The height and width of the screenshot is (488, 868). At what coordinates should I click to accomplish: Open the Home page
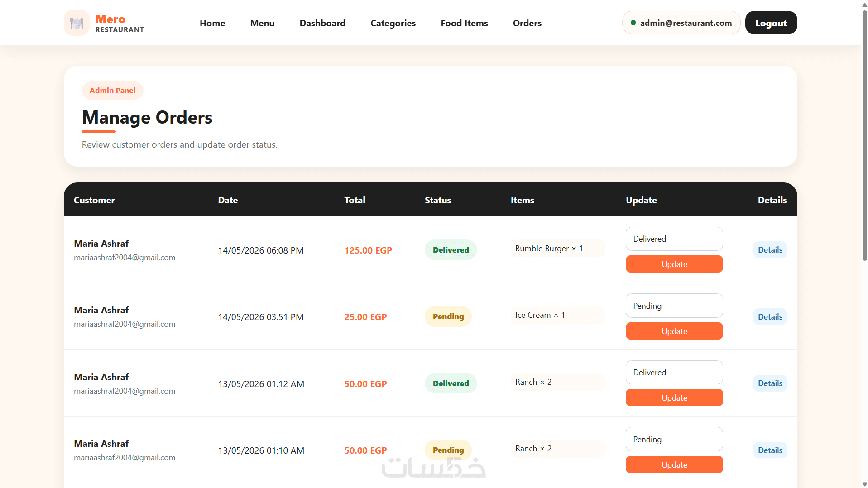pos(212,23)
